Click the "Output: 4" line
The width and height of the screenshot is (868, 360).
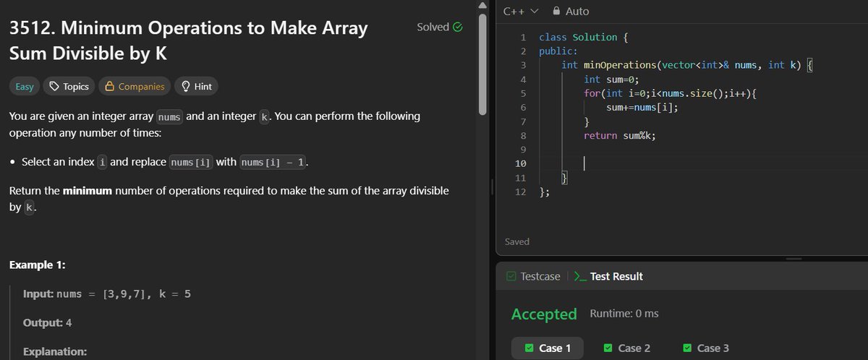point(48,323)
